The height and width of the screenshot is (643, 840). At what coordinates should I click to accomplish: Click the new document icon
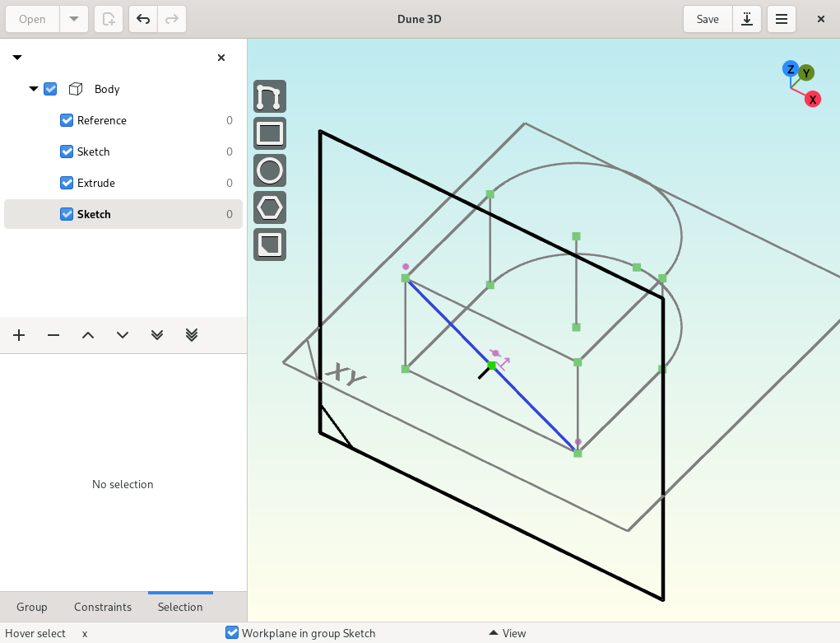pyautogui.click(x=109, y=19)
